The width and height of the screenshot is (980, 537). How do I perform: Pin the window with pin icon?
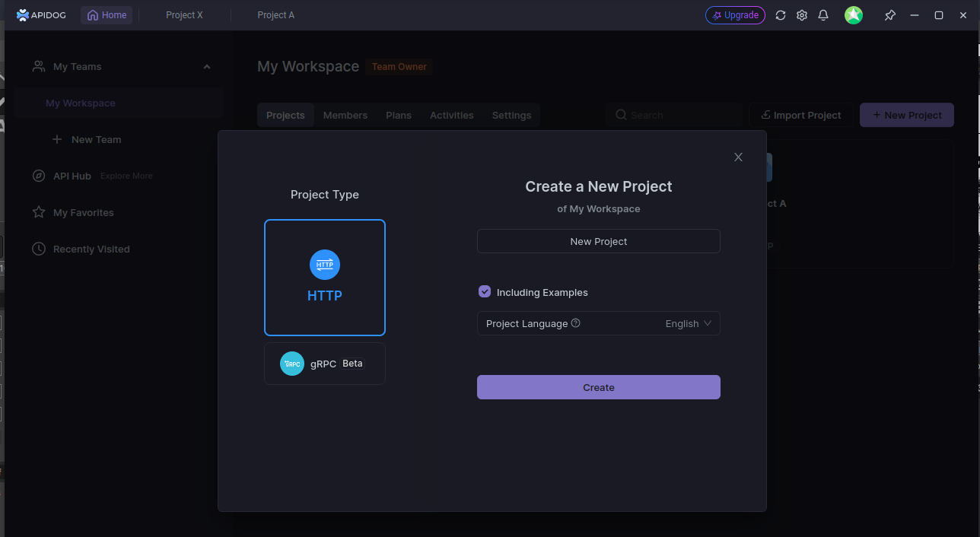[x=889, y=15]
